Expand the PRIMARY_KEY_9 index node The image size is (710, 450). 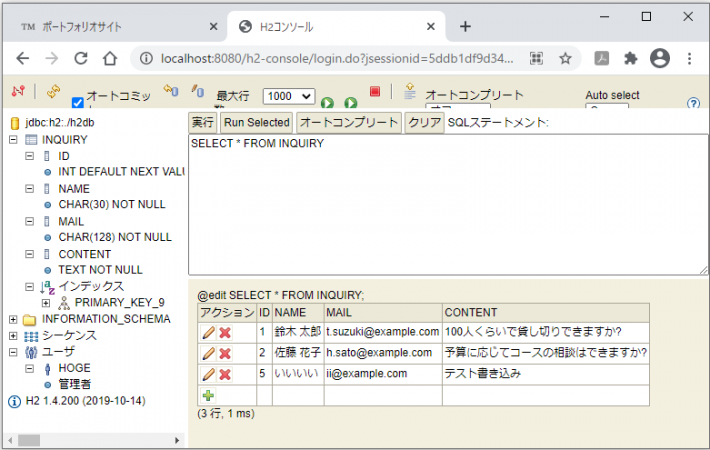point(46,302)
